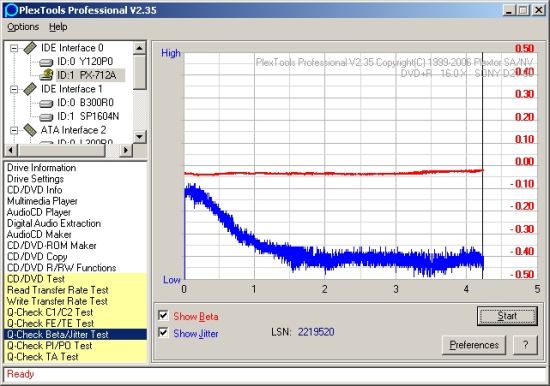Select drive ID:1 SP1604N
This screenshot has width=550, height=386.
[x=88, y=116]
